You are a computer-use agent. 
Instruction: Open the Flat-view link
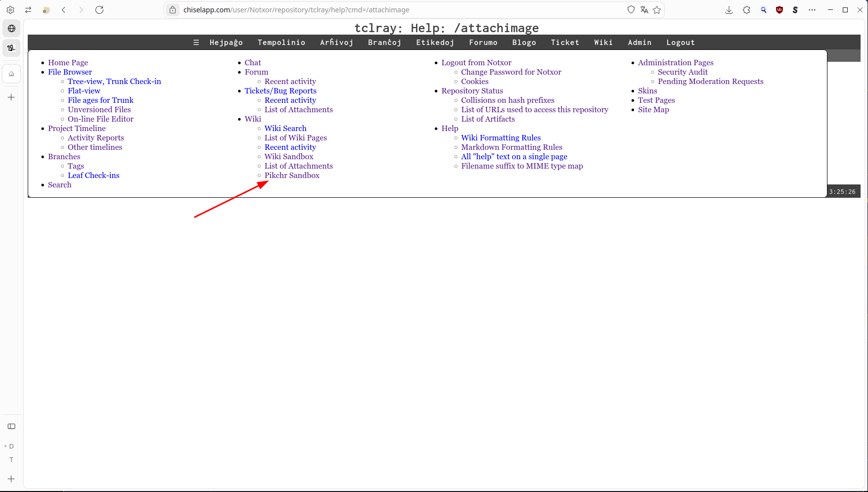(x=84, y=91)
